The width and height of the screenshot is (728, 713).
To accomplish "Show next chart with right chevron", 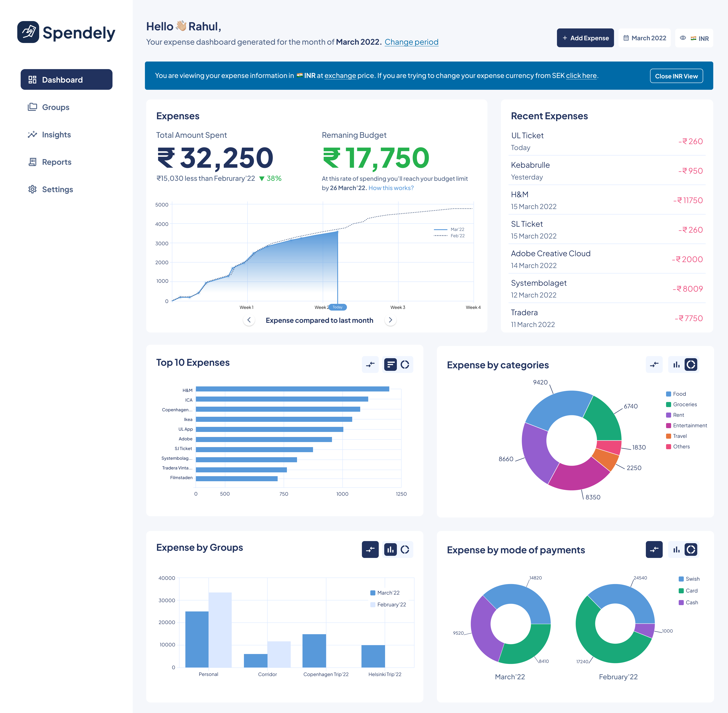I will [390, 320].
